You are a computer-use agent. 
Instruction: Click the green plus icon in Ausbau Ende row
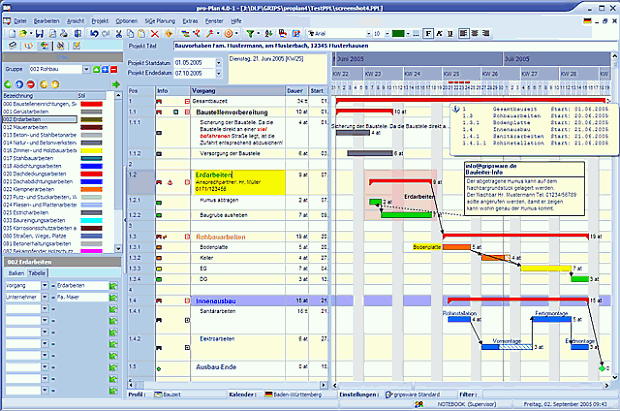[159, 369]
